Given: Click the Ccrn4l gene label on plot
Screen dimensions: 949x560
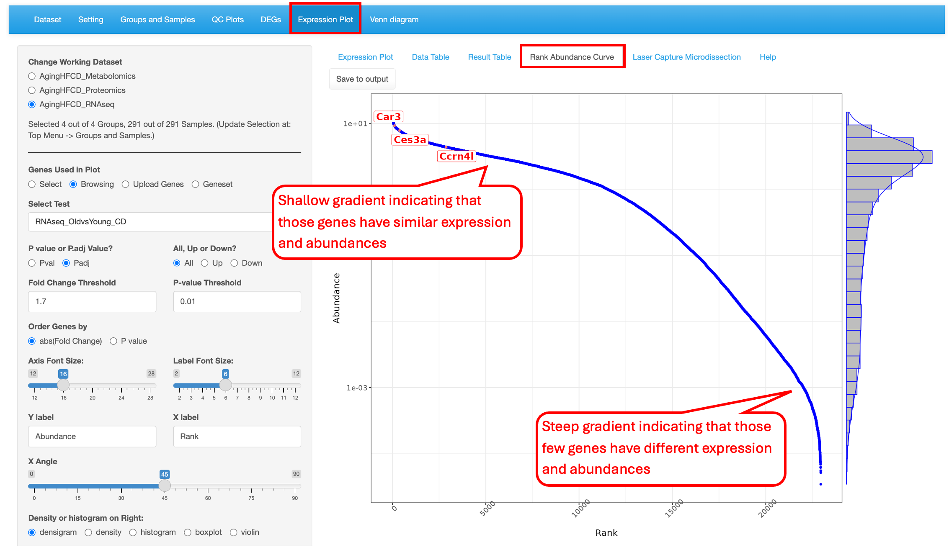Looking at the screenshot, I should (x=456, y=156).
